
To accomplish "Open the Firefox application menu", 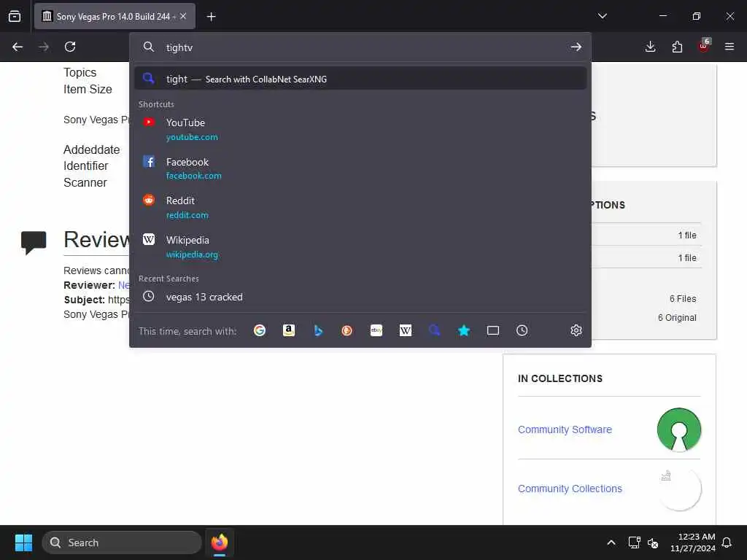I will point(729,47).
